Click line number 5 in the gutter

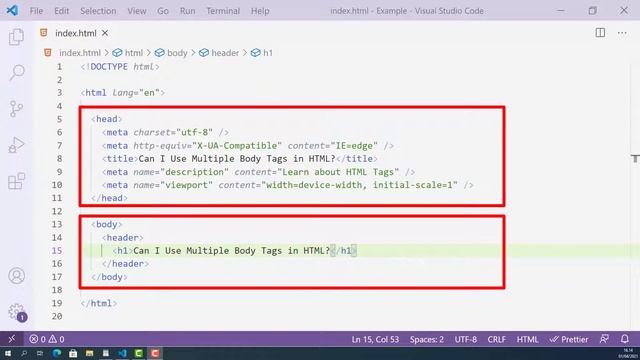coord(60,119)
